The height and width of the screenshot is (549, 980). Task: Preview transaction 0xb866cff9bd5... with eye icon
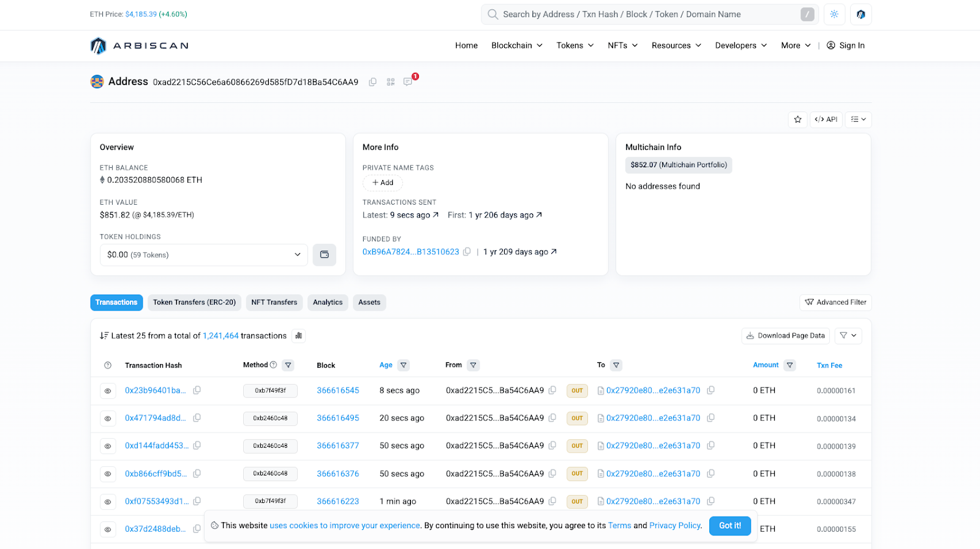[108, 474]
